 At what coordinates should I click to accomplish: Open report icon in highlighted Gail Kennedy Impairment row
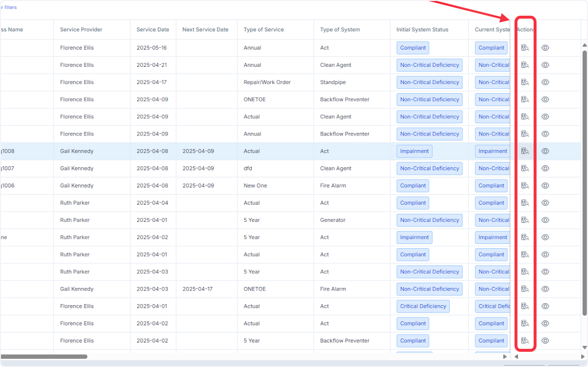pos(525,151)
